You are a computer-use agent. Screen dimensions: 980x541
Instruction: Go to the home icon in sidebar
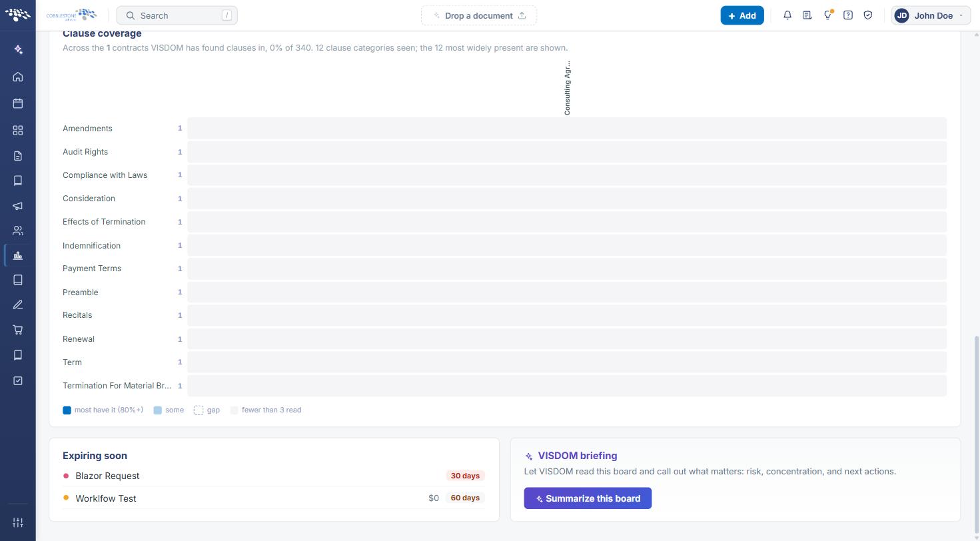[x=18, y=77]
